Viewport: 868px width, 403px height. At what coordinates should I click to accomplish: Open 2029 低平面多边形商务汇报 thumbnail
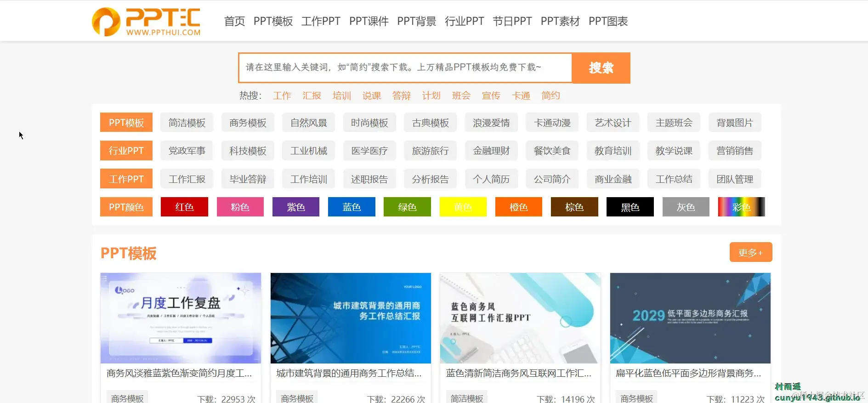point(690,318)
